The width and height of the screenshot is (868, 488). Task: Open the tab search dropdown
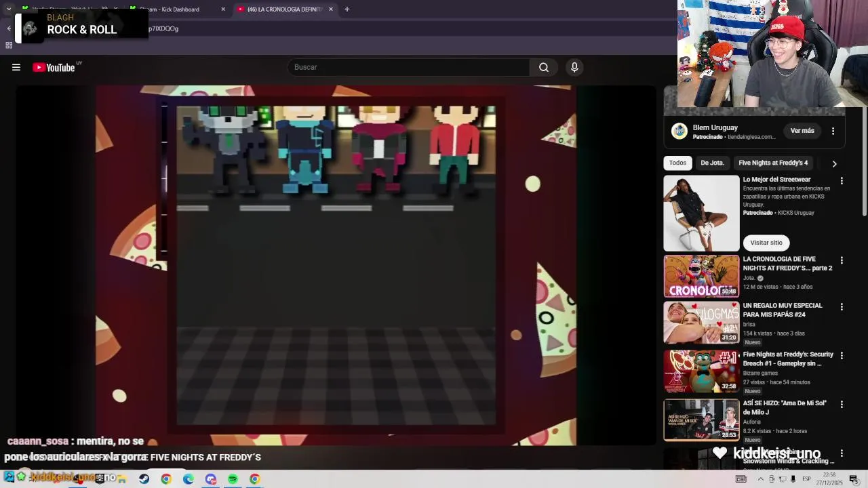8,9
